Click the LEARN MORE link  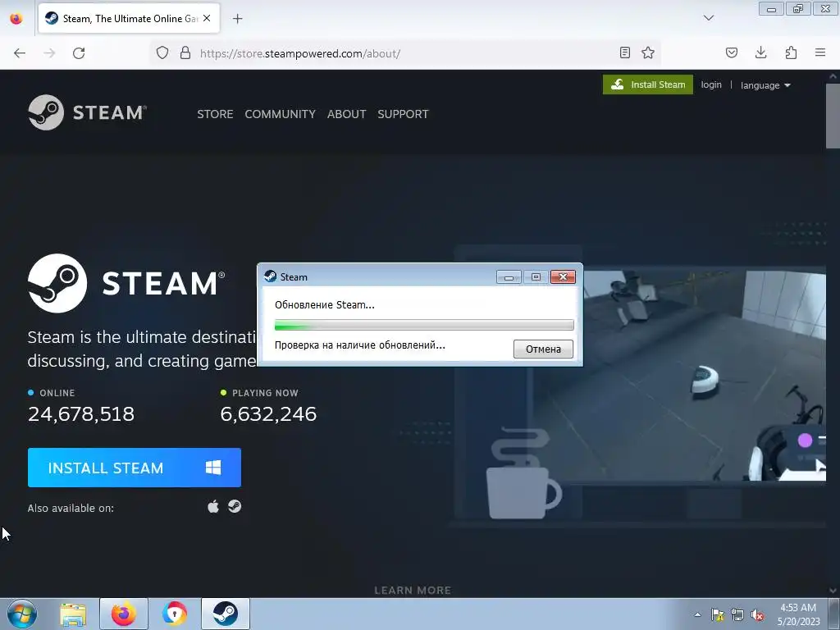(413, 591)
